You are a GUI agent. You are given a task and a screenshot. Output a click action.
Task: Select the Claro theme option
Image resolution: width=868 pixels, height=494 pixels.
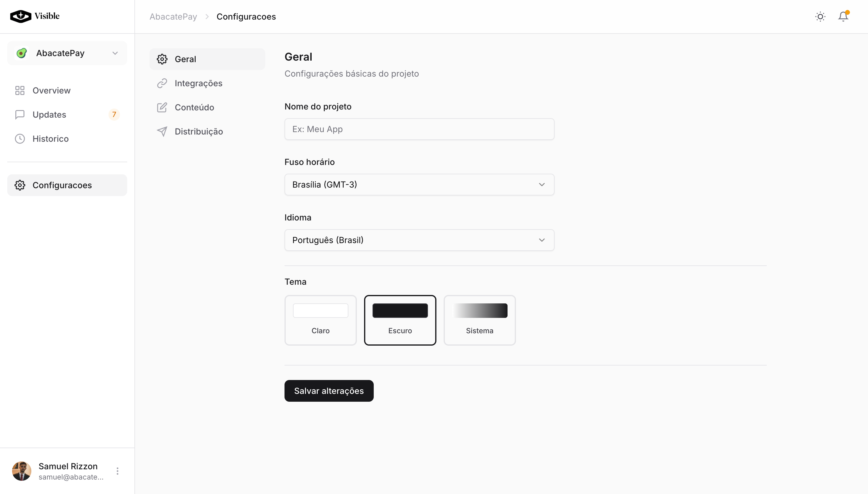(x=320, y=320)
